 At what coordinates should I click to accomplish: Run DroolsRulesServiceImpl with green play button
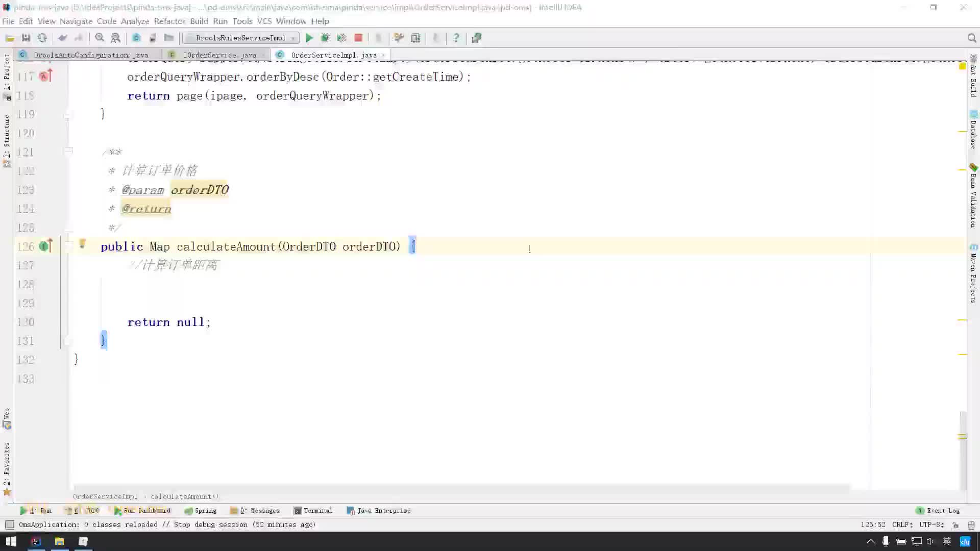click(309, 38)
